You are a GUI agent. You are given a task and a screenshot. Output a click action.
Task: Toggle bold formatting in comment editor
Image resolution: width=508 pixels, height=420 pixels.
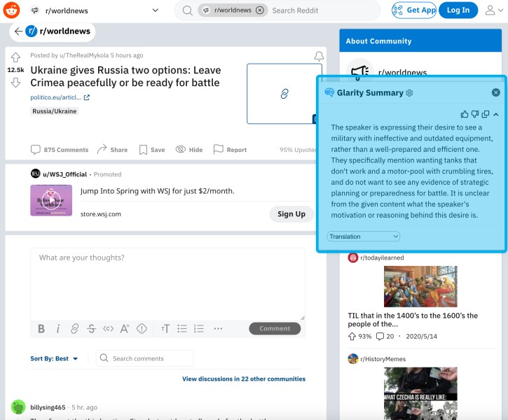(41, 329)
